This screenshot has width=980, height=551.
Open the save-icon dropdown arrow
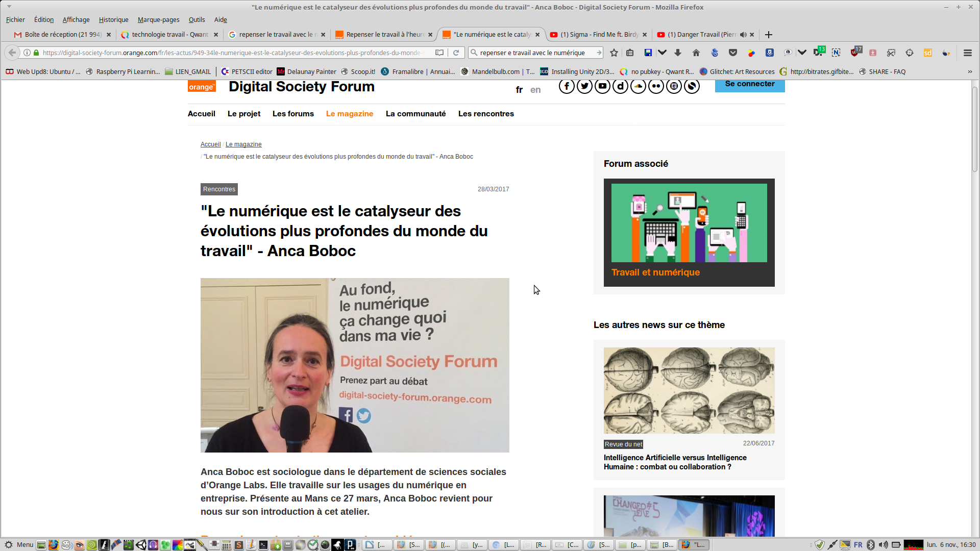click(663, 53)
